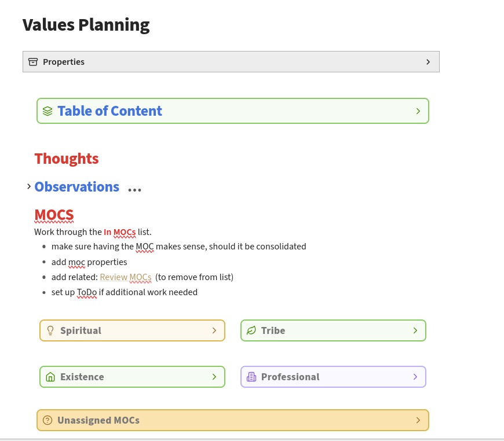Screen dimensions: 504x441
Task: Expand the Properties panel chevron
Action: (x=428, y=62)
